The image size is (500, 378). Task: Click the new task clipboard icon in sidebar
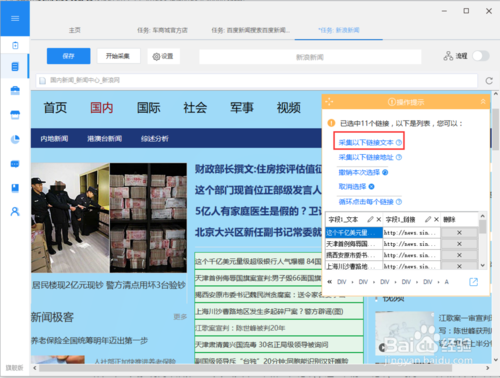(15, 45)
